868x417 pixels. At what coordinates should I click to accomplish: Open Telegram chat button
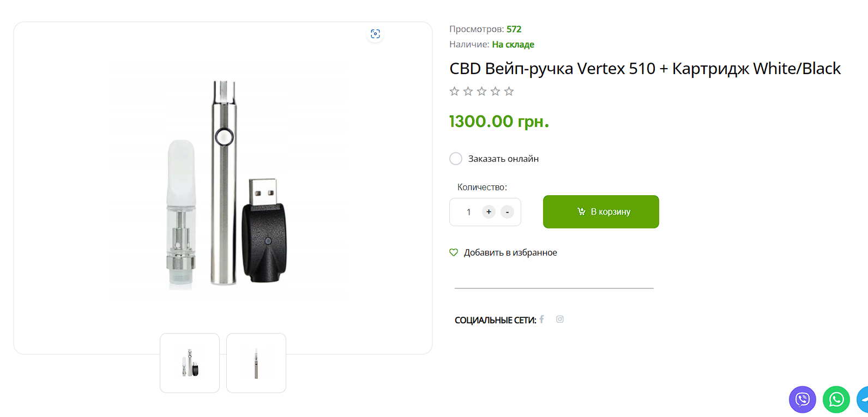click(x=864, y=400)
